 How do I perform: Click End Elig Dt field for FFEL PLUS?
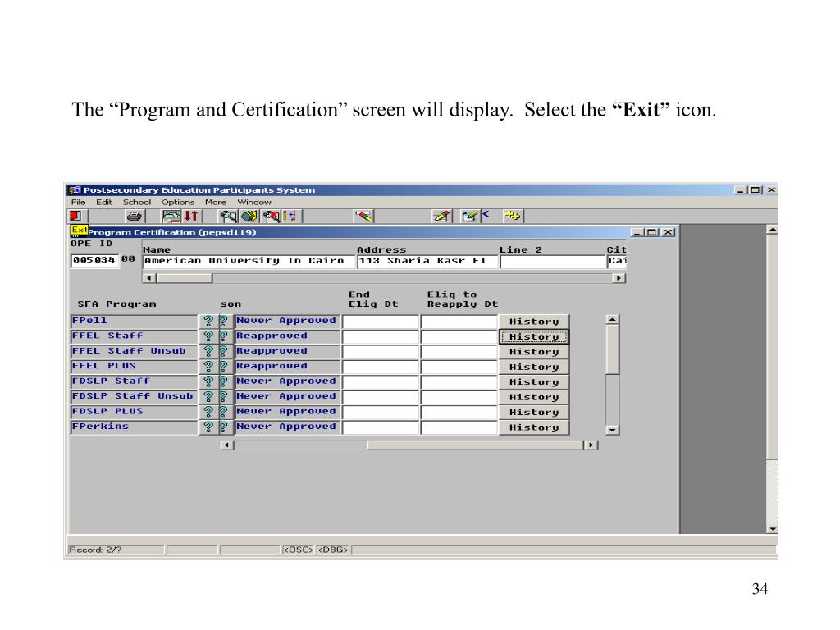tap(381, 367)
